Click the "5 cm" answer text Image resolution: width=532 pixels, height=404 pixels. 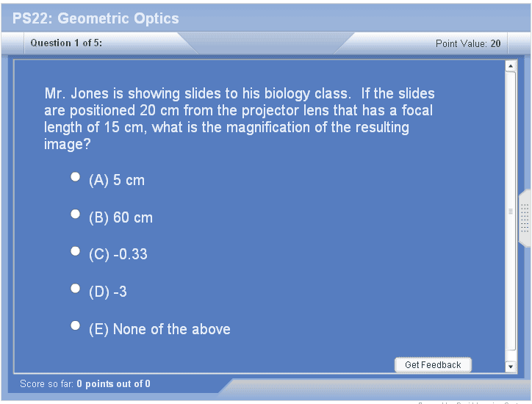[129, 180]
